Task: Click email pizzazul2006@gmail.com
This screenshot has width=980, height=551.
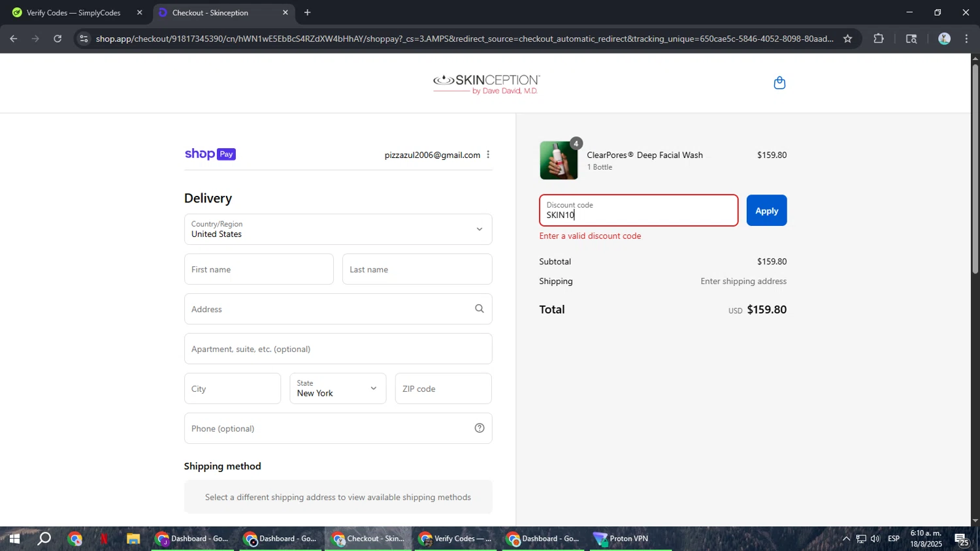Action: click(433, 155)
